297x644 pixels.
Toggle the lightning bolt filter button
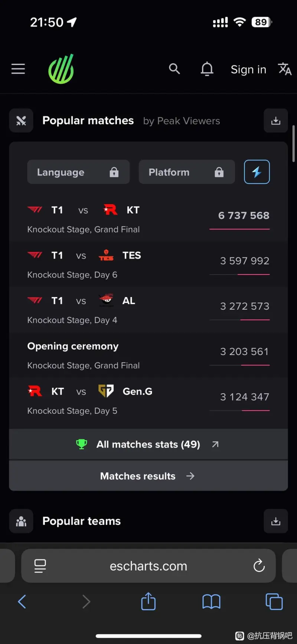click(257, 172)
